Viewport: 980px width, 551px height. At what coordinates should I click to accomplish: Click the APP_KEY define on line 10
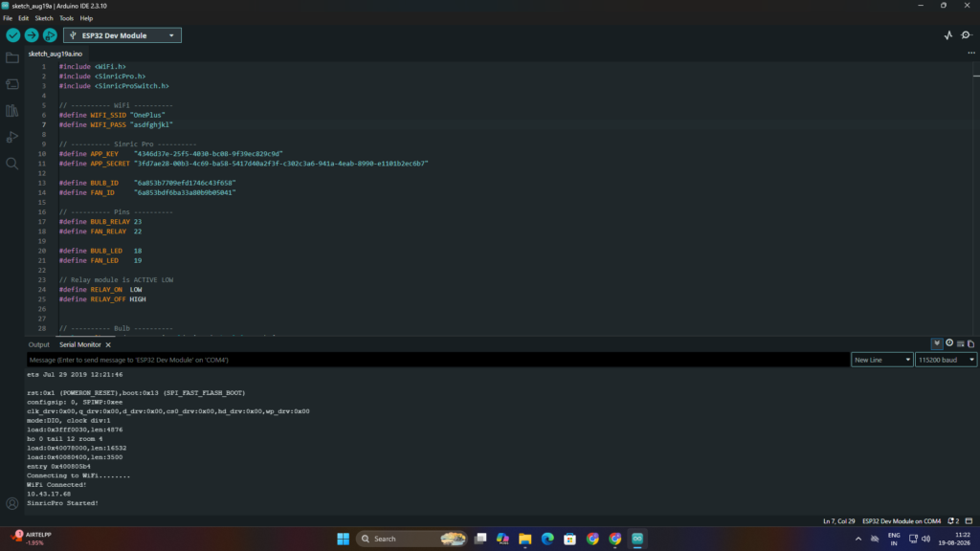tap(171, 154)
